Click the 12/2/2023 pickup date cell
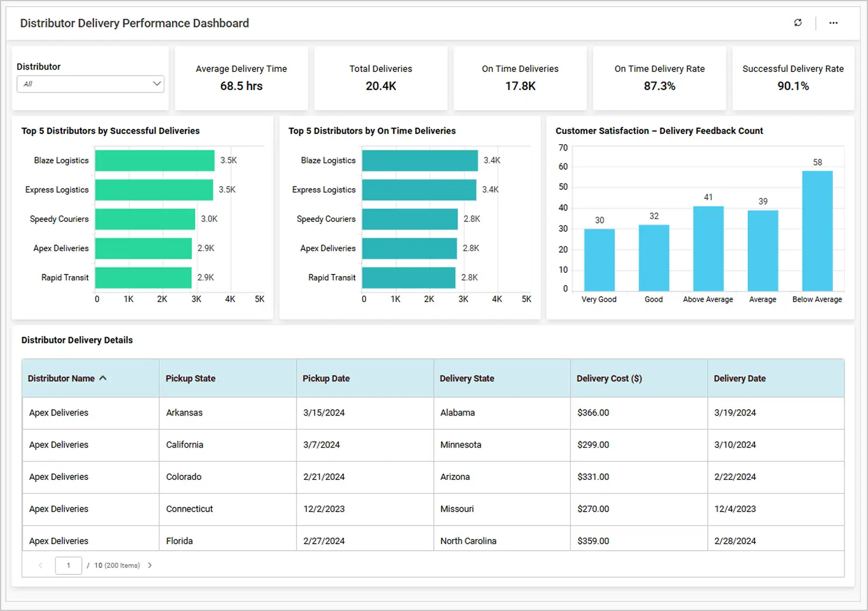 click(x=365, y=509)
